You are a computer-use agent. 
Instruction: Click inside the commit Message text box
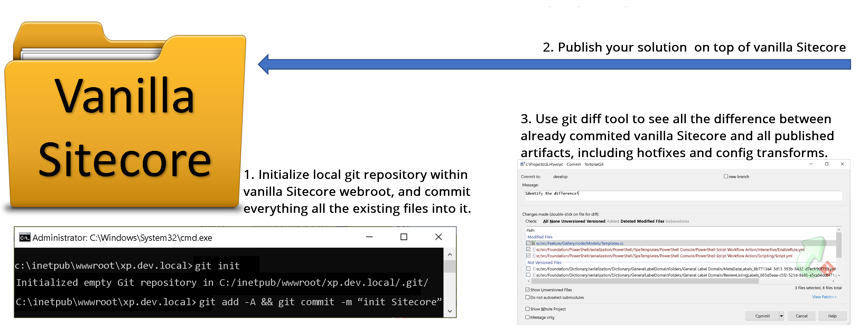point(683,196)
